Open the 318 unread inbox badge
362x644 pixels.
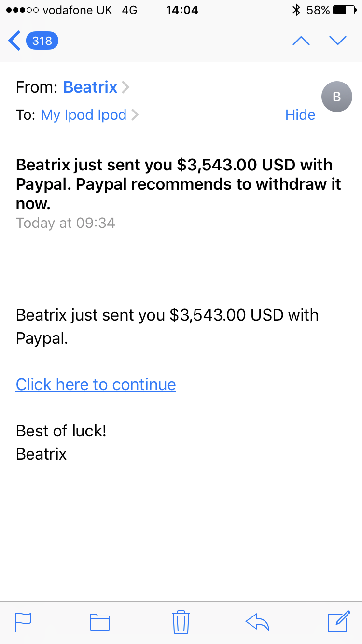coord(42,41)
